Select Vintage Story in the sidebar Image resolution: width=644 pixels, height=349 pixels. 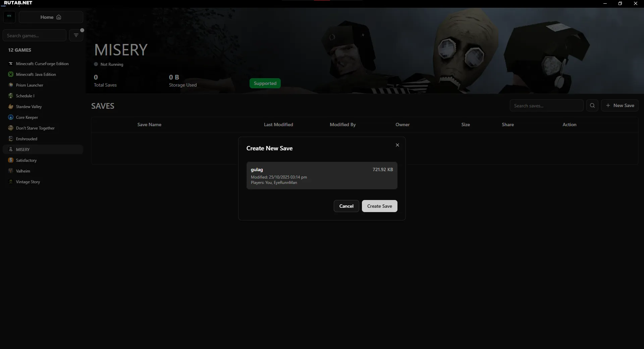click(x=28, y=182)
